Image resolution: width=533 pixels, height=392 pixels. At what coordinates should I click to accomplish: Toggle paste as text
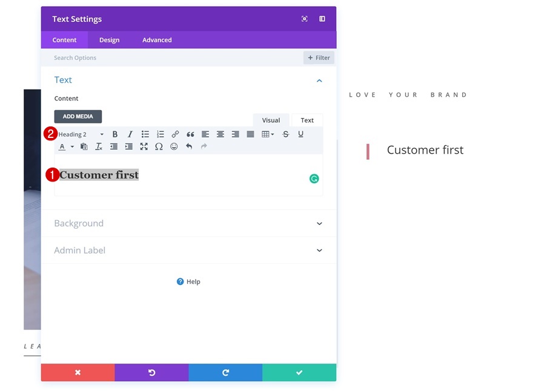click(84, 146)
